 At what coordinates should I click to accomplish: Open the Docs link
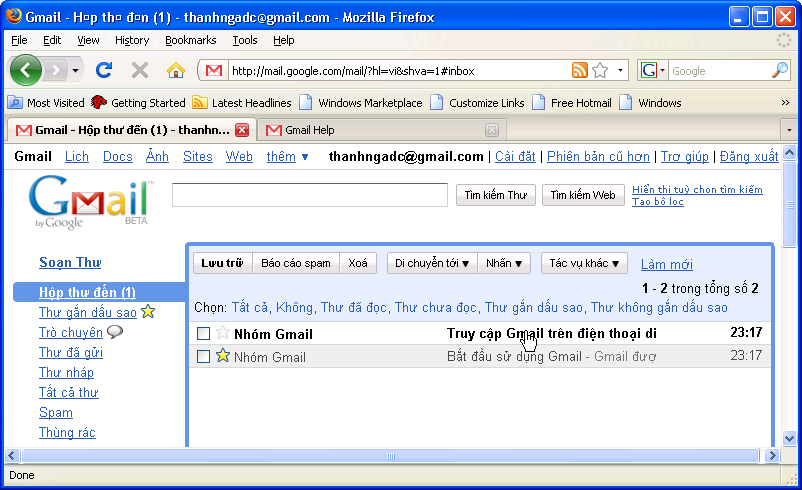[x=118, y=157]
